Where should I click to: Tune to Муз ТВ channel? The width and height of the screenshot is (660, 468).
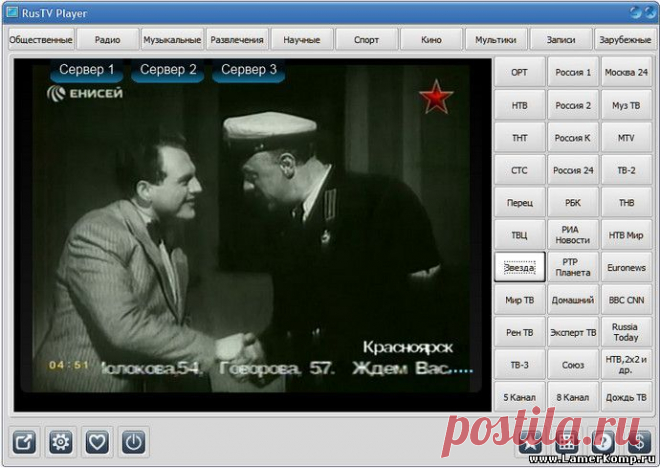click(626, 105)
